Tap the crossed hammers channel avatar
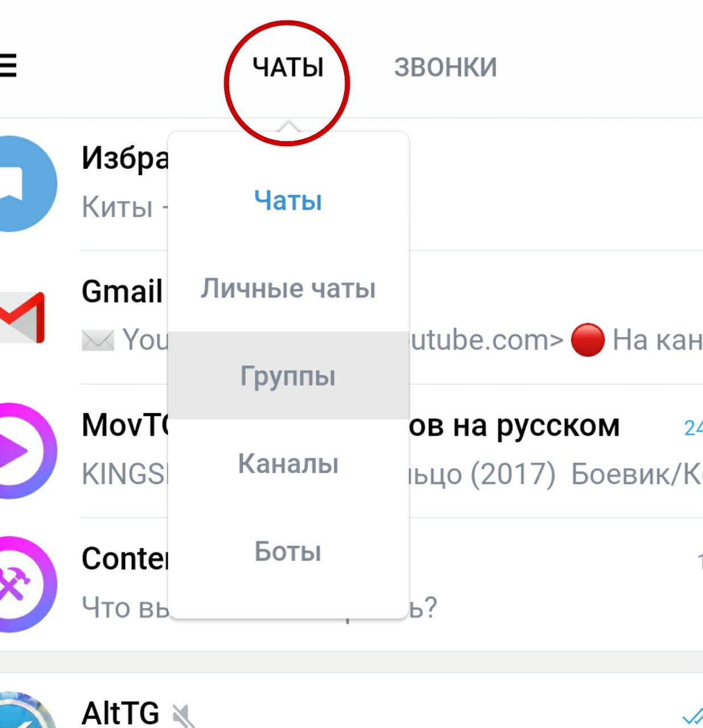This screenshot has width=703, height=728. (26, 584)
